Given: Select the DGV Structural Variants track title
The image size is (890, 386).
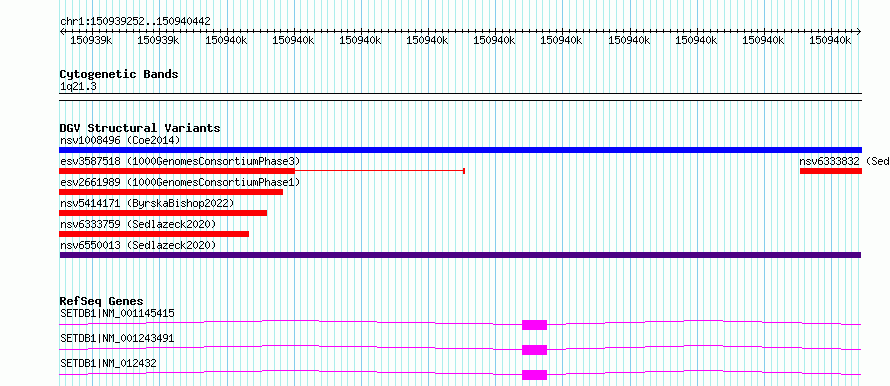Looking at the screenshot, I should tap(140, 128).
